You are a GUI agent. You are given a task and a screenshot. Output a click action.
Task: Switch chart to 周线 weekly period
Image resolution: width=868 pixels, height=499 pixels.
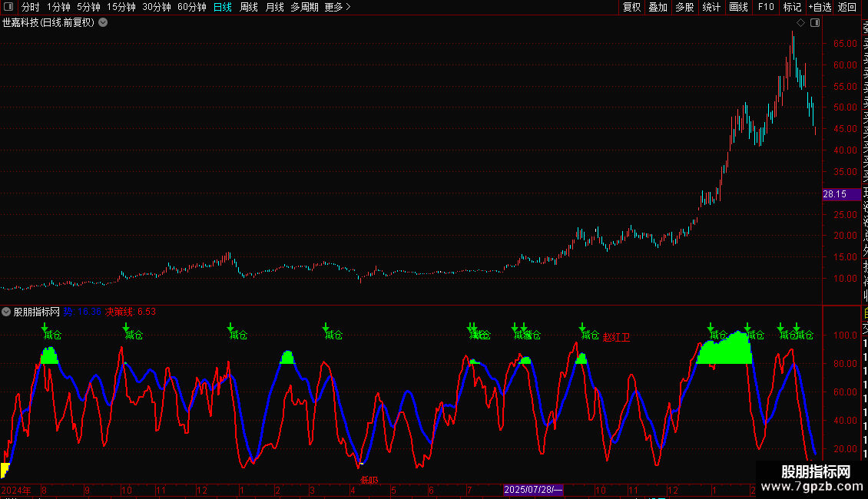pyautogui.click(x=249, y=8)
